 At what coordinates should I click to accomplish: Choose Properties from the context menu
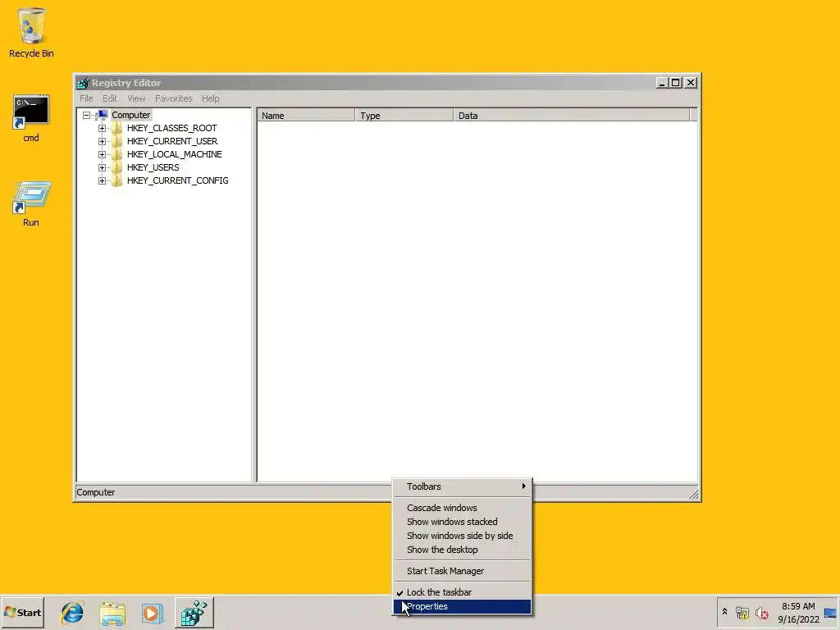(x=463, y=606)
